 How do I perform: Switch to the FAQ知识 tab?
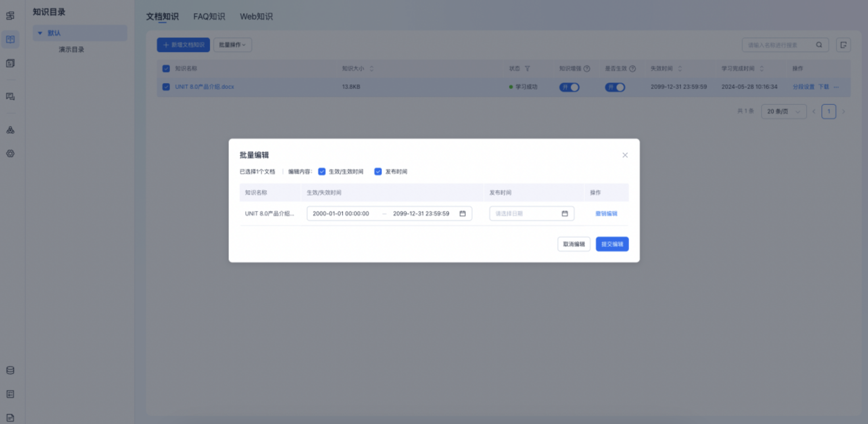point(209,17)
